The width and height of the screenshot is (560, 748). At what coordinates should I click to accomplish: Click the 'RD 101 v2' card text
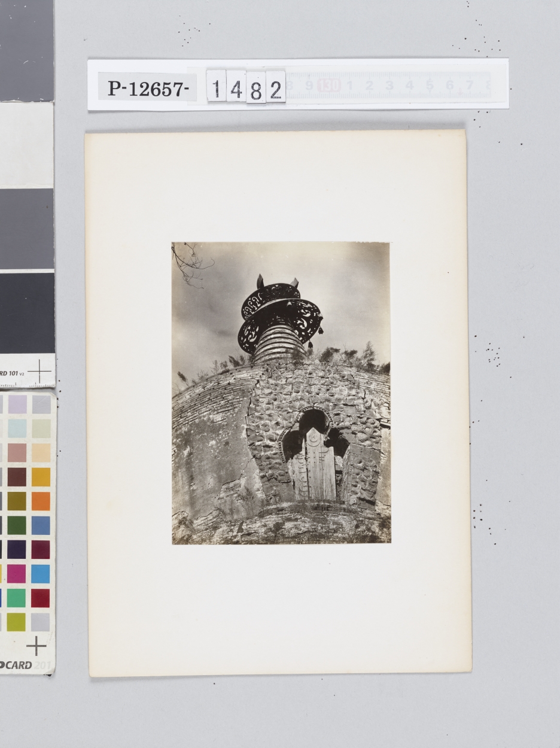click(12, 373)
